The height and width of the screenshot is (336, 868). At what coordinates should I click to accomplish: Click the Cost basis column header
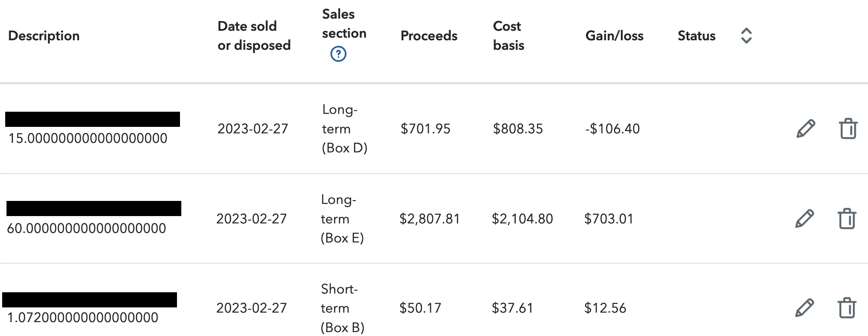[x=508, y=36]
